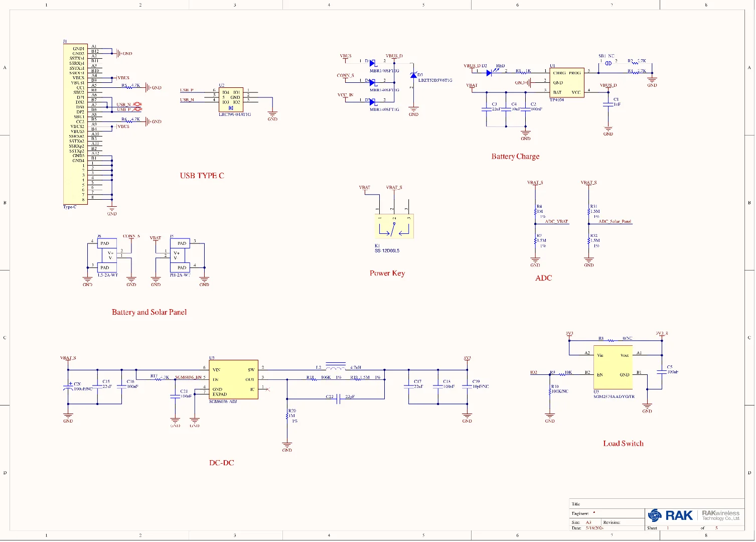The height and width of the screenshot is (542, 756).
Task: Select the U1 TP4054 charger IC
Action: coord(567,83)
